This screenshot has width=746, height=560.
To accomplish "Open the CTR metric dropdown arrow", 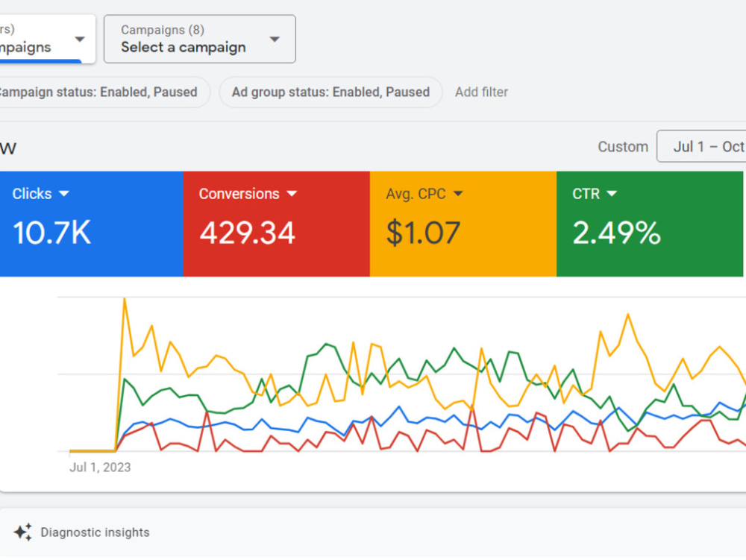I will (x=612, y=193).
